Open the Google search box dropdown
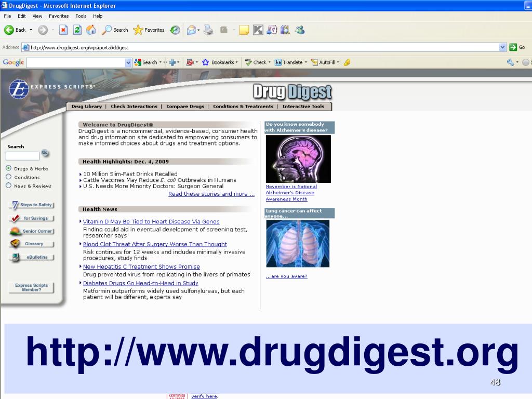 coord(128,62)
